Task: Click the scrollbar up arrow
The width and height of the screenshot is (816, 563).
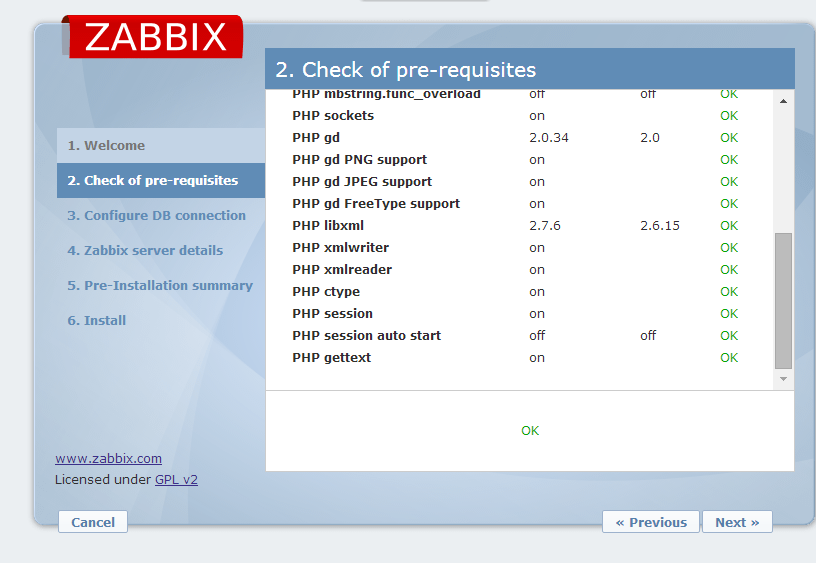Action: pos(783,101)
